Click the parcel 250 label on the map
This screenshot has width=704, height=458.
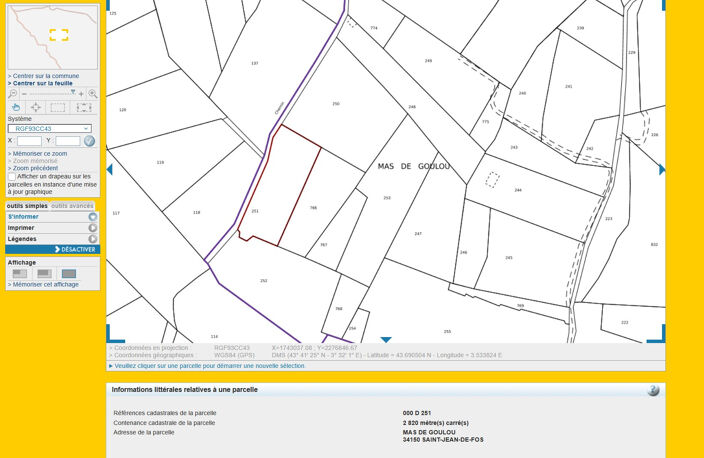click(336, 104)
